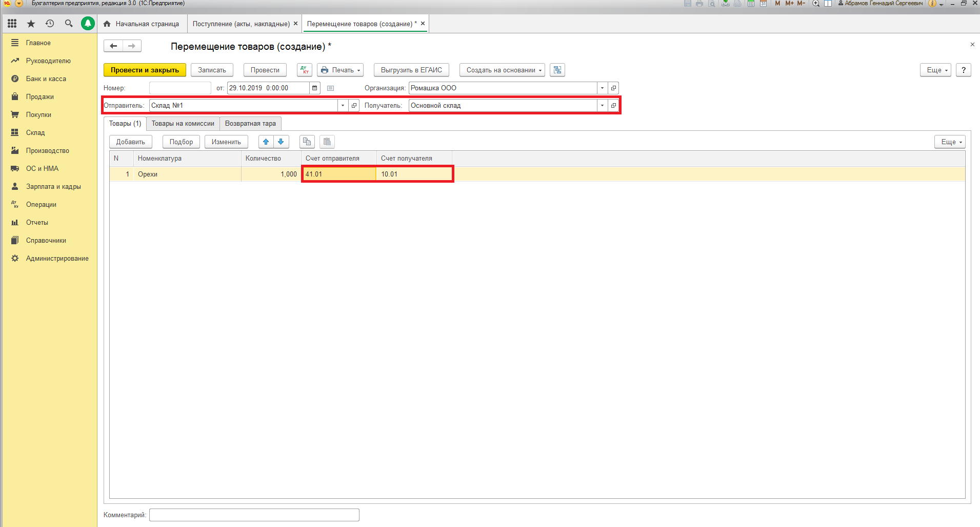Open Отправитель record link icon
This screenshot has width=980, height=527.
tap(354, 106)
